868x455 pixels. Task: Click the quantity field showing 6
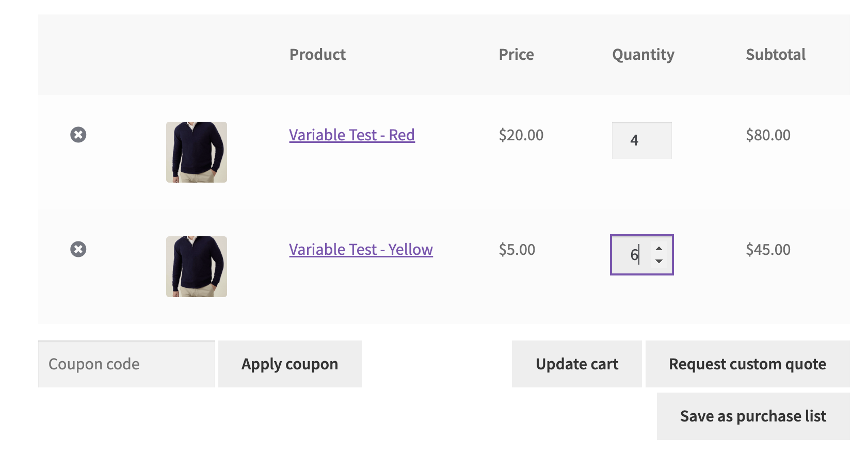click(x=635, y=254)
